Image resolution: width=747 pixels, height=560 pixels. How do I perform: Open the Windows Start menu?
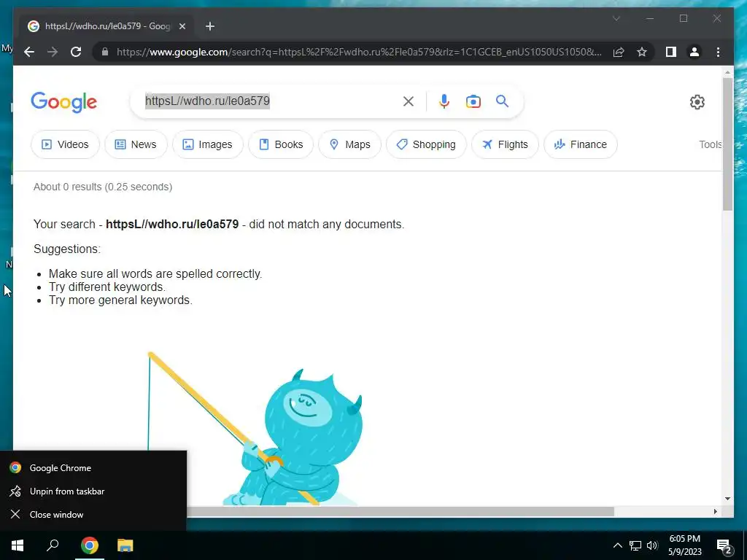pos(18,545)
